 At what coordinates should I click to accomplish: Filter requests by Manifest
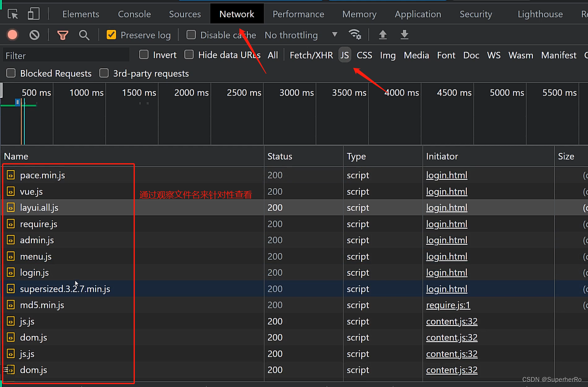coord(559,55)
